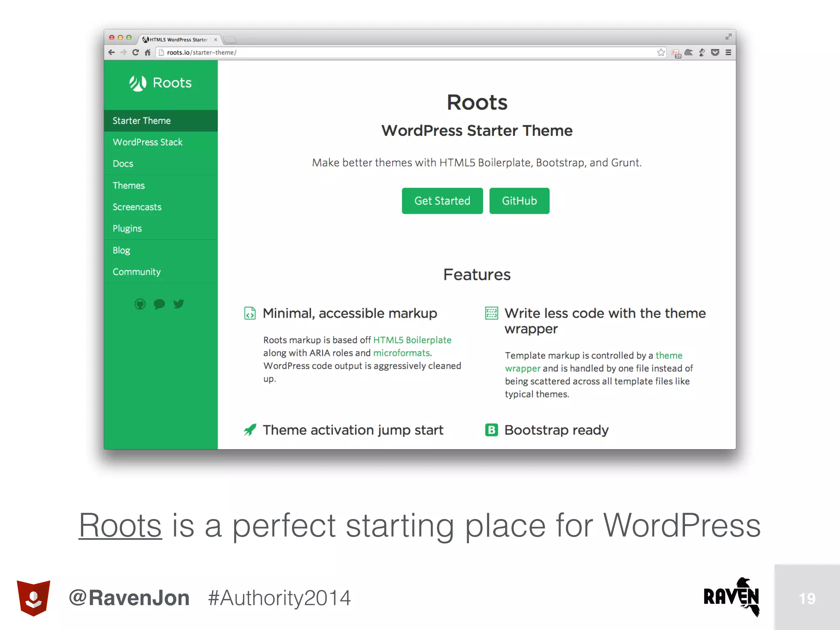Image resolution: width=840 pixels, height=630 pixels.
Task: Click the Write less code heading
Action: (x=605, y=321)
